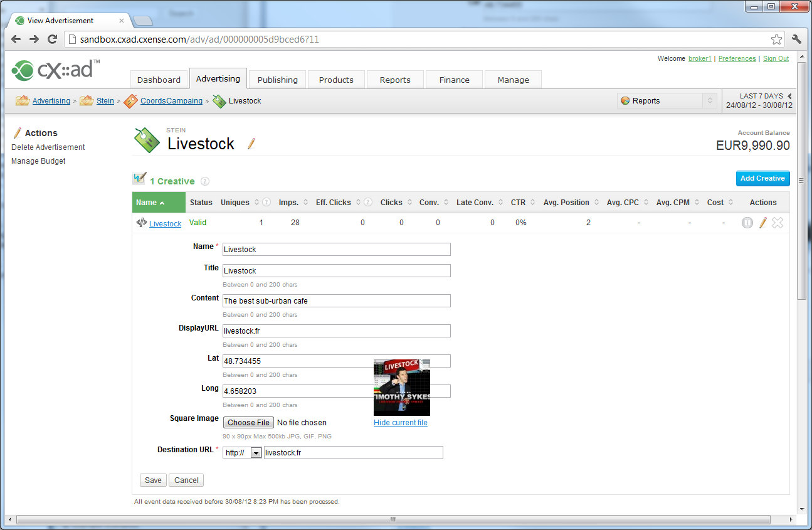Screen dimensions: 812x530
Task: Delete the creative with the X icon
Action: 778,223
